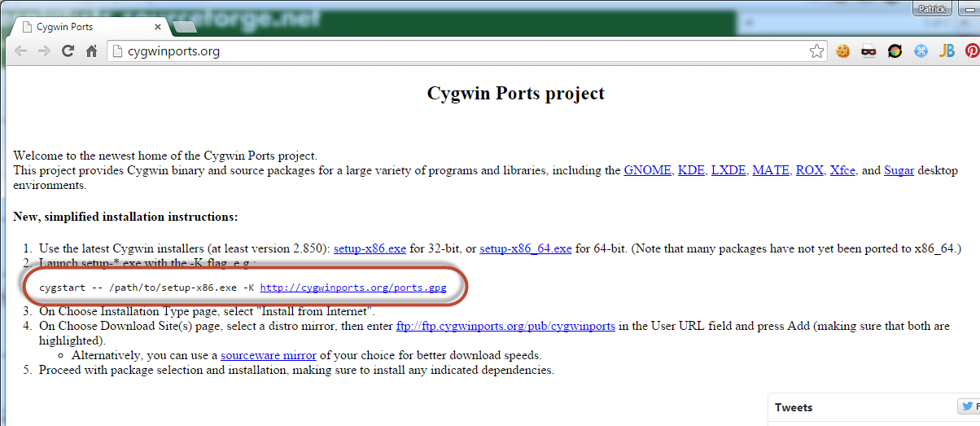Download setup-x86.exe 32-bit installer link
The width and height of the screenshot is (980, 426).
370,248
